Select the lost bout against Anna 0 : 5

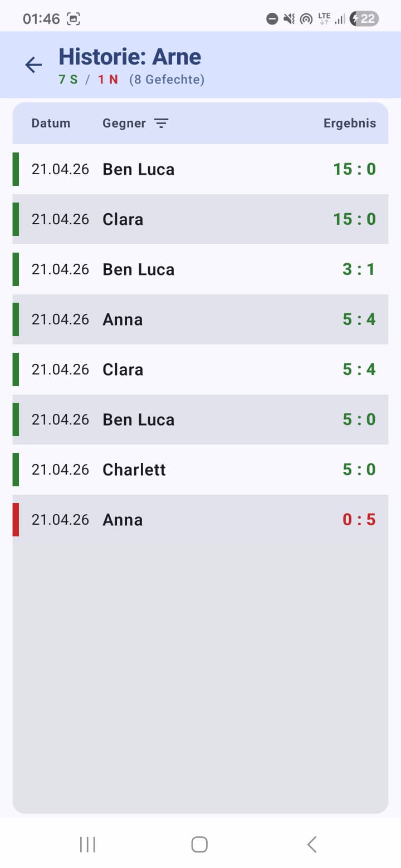pos(200,520)
